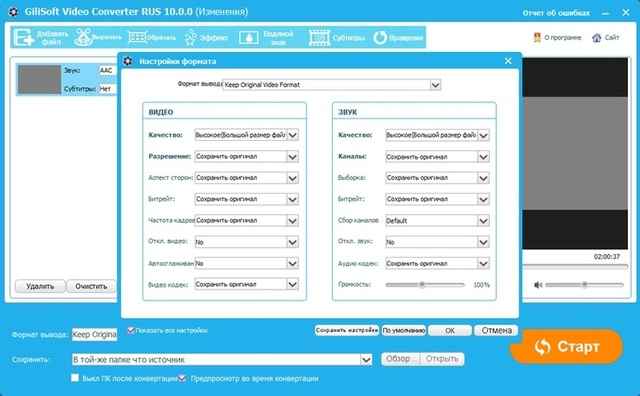Open Сбор каналов Default dropdown
640x396 pixels.
483,220
